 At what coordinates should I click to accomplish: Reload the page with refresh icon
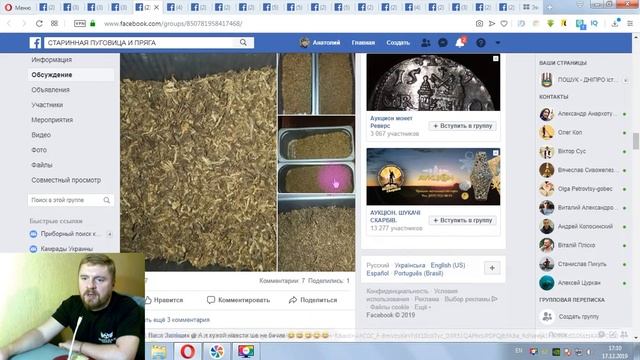coord(39,24)
